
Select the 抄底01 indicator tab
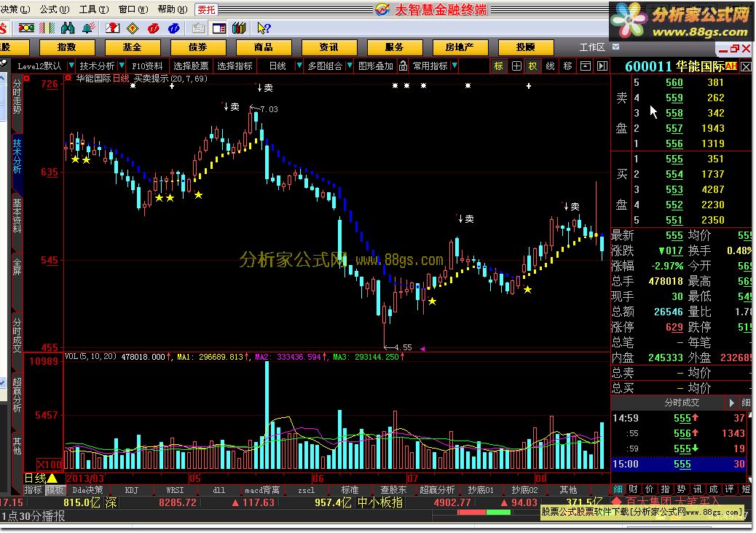[x=481, y=490]
